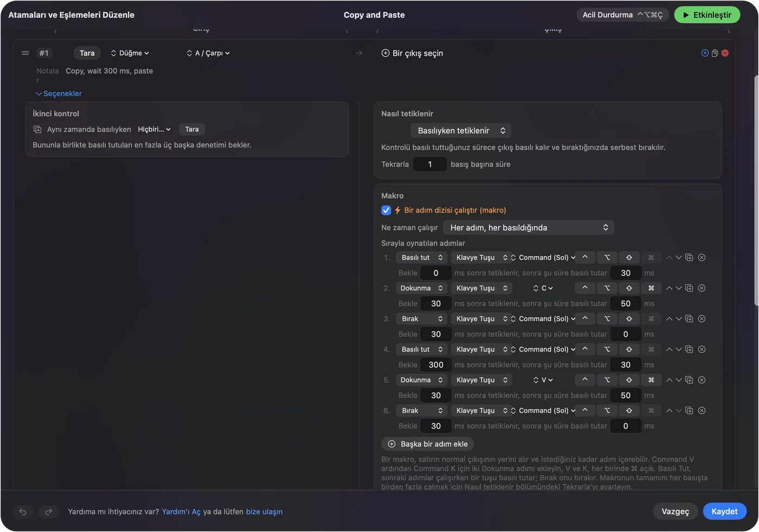Open the 'Basılıyken tetiklenir' trigger dropdown
Image resolution: width=759 pixels, height=532 pixels.
461,131
